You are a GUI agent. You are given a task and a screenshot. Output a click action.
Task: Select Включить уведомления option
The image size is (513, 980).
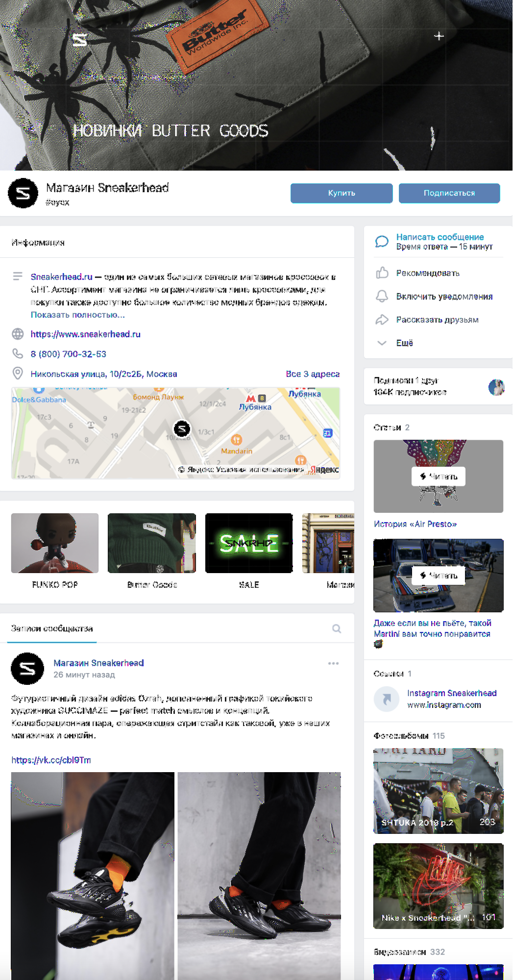coord(444,297)
